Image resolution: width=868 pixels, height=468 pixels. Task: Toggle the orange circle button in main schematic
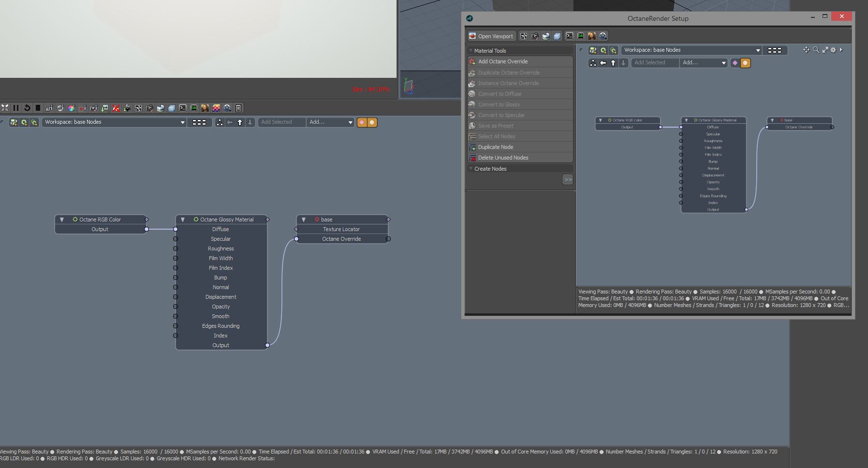point(372,122)
